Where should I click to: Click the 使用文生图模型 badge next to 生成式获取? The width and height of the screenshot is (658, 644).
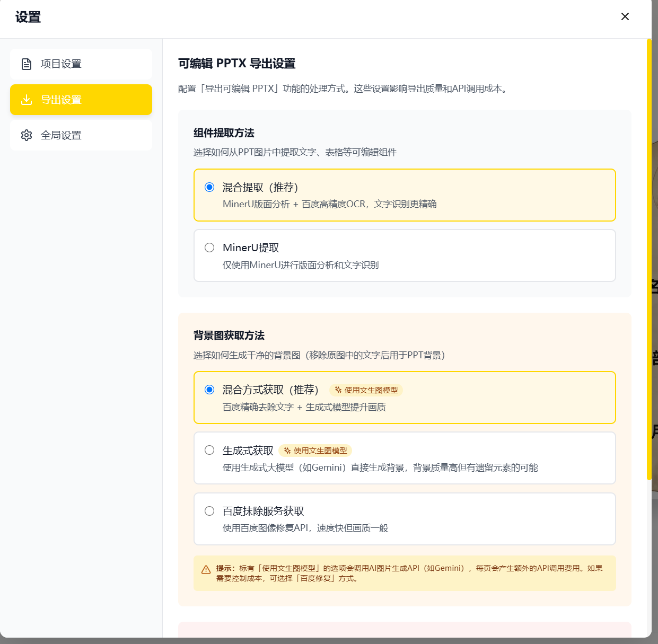[x=315, y=451]
